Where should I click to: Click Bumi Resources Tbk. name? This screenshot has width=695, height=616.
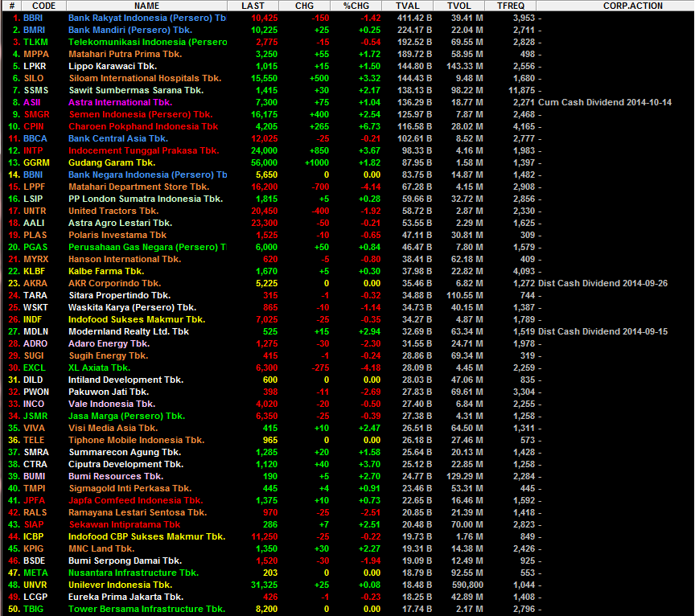[116, 476]
